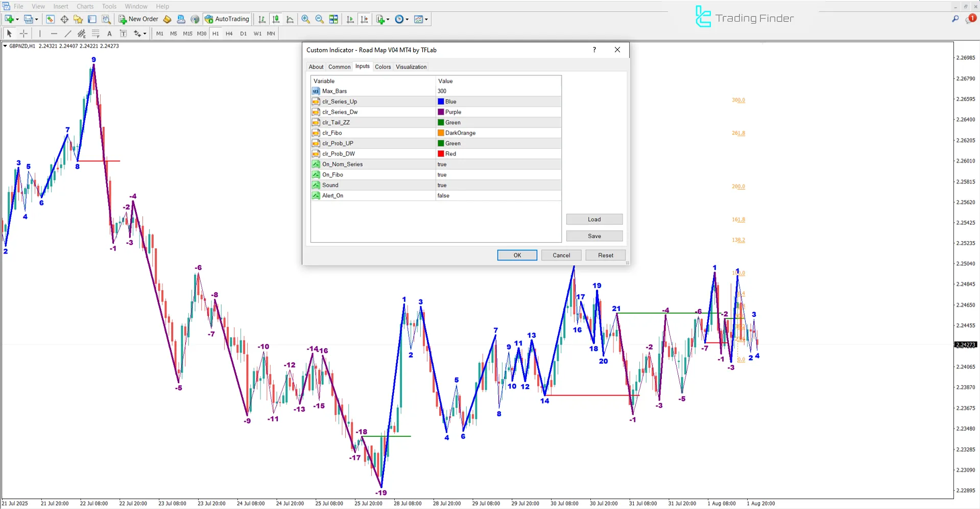Click the Load button
This screenshot has width=980, height=509.
(x=594, y=219)
